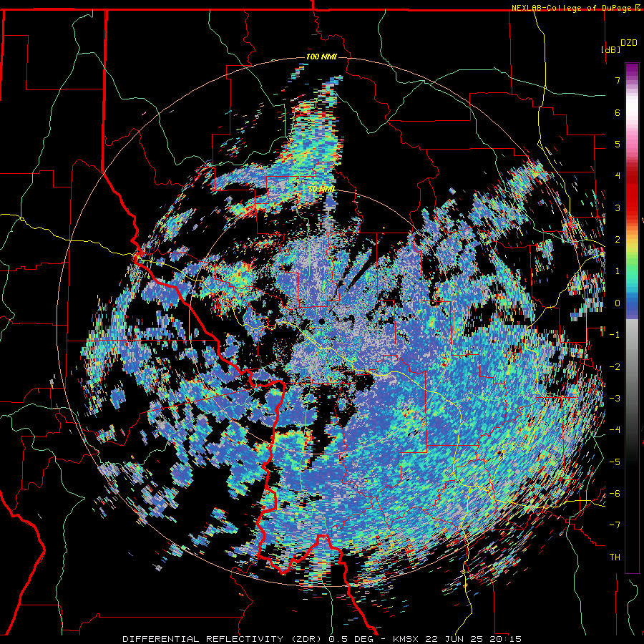Image resolution: width=644 pixels, height=644 pixels.
Task: Click the -3 dB scale tick label
Action: click(615, 399)
